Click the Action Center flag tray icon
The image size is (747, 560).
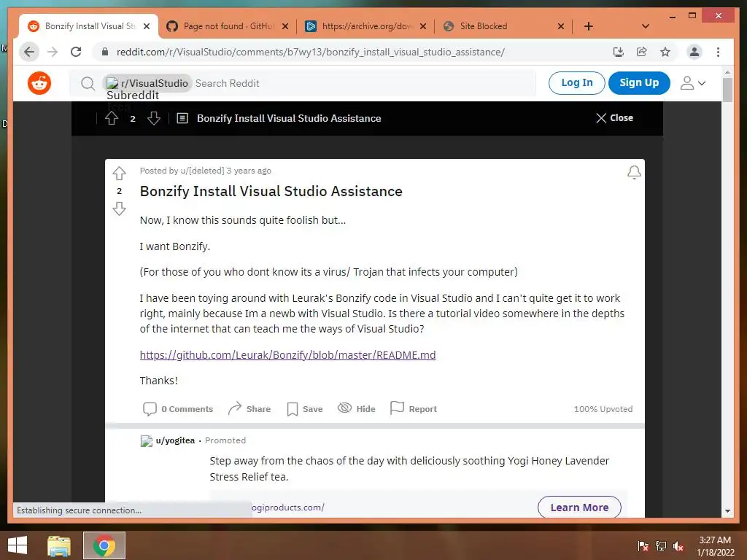click(x=643, y=546)
